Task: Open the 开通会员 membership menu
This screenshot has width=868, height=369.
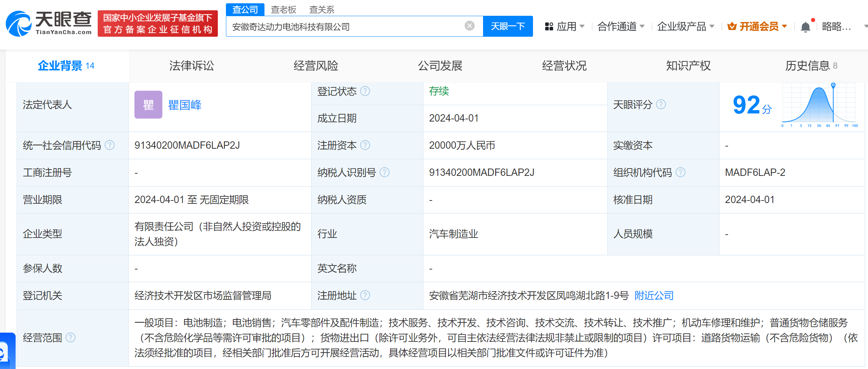Action: tap(757, 26)
